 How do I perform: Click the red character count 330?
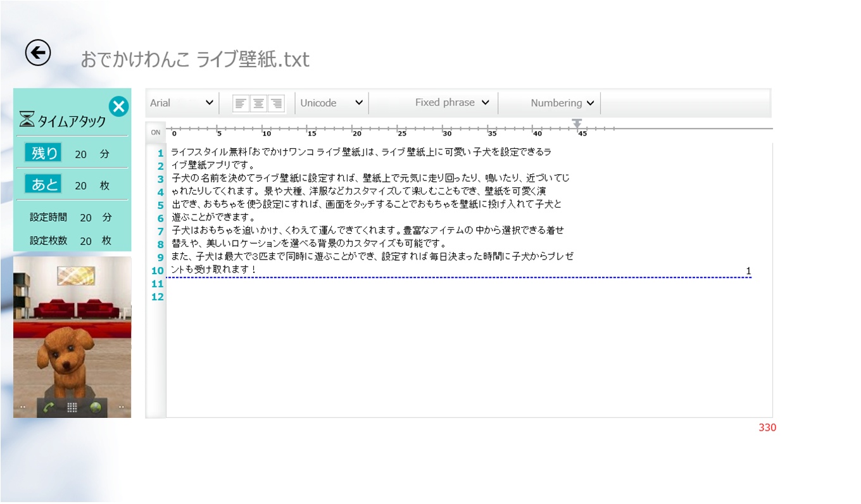(x=767, y=427)
